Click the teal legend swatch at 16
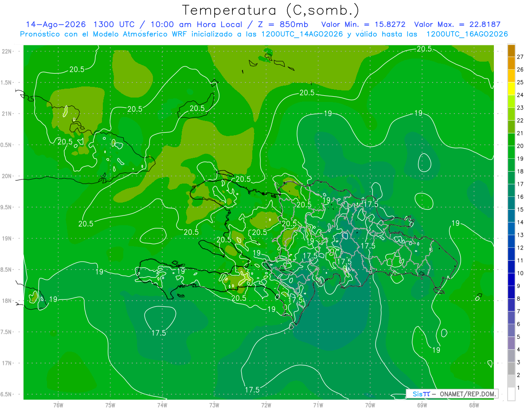Image resolution: width=532 pixels, height=411 pixels. click(511, 191)
